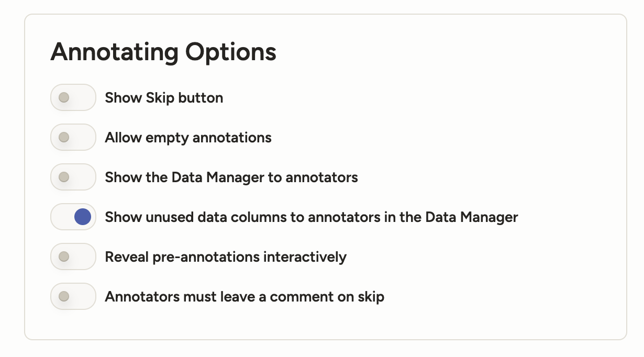Viewport: 644px width, 357px height.
Task: Click the "Annotators must leave a comment" label
Action: click(x=245, y=297)
